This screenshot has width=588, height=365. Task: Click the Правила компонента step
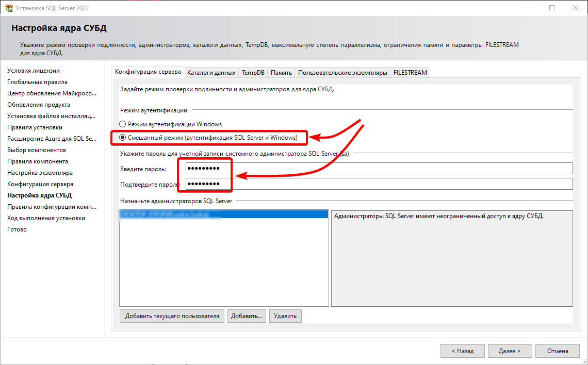[x=38, y=161]
